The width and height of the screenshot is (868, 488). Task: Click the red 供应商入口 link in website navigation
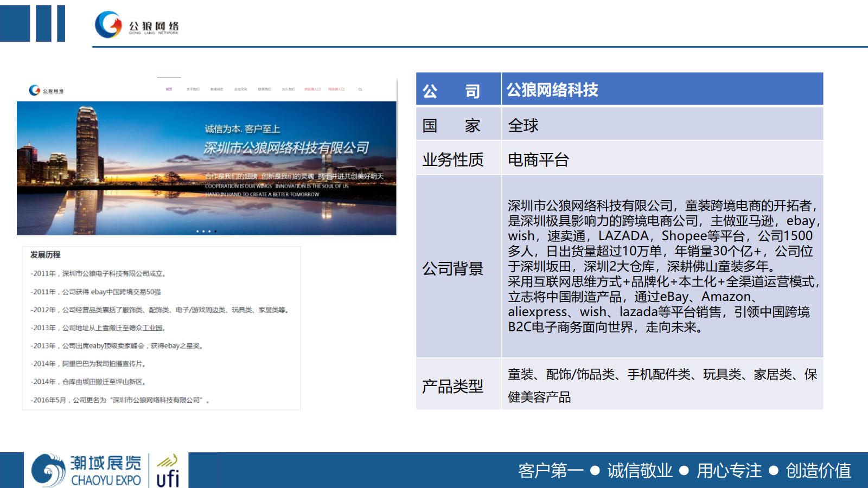point(312,89)
